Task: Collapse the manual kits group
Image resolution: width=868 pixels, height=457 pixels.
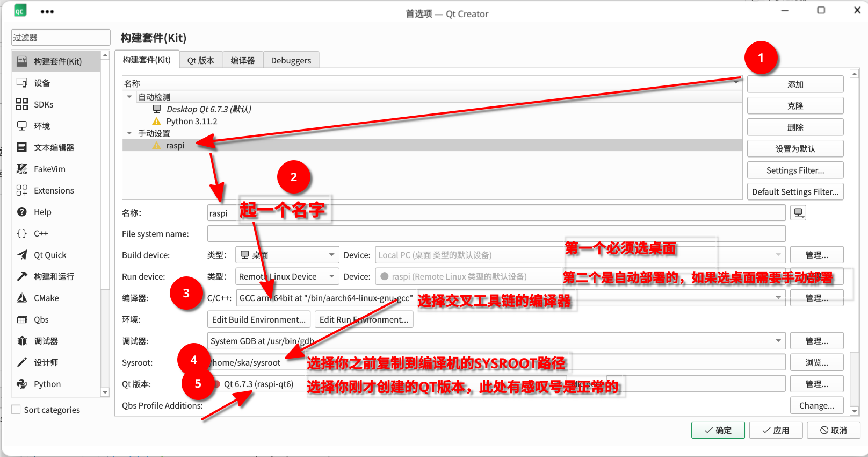Action: [x=129, y=133]
